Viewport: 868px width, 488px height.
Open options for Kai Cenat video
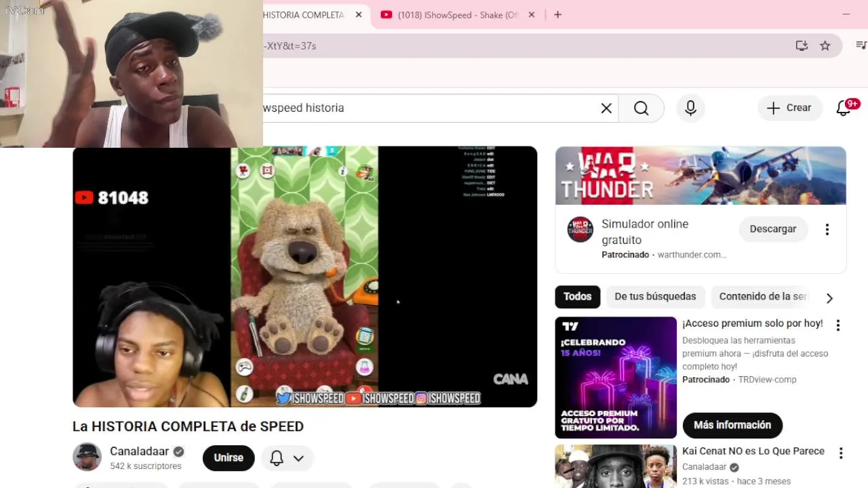pyautogui.click(x=840, y=453)
